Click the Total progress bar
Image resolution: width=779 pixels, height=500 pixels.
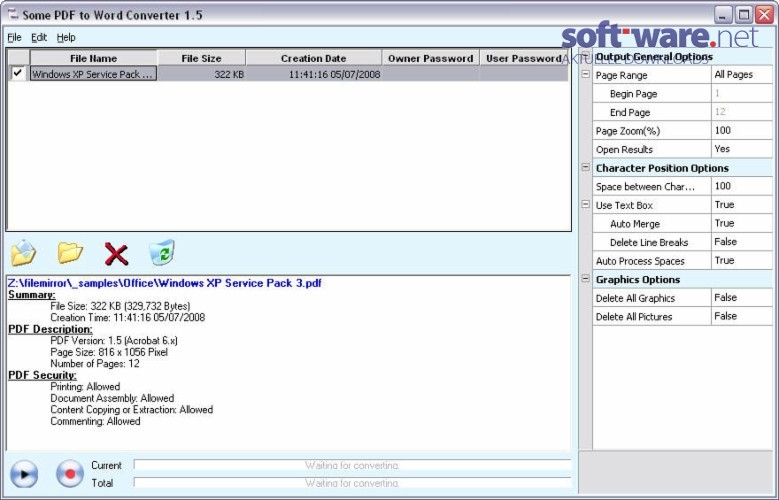(352, 483)
